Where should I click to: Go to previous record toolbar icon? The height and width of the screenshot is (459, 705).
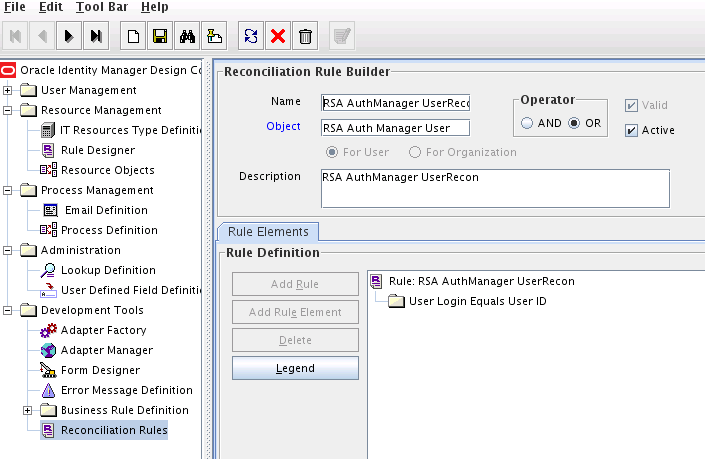click(x=42, y=36)
